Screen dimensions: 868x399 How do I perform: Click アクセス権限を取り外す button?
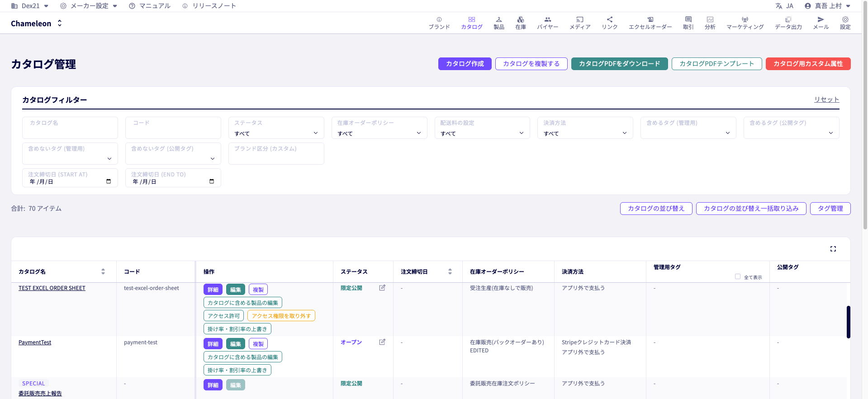click(x=281, y=316)
